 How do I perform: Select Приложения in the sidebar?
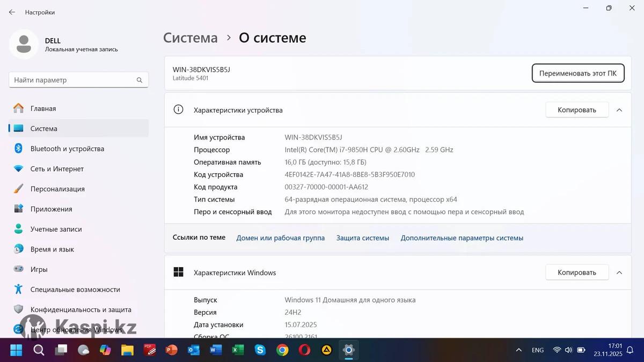point(51,209)
